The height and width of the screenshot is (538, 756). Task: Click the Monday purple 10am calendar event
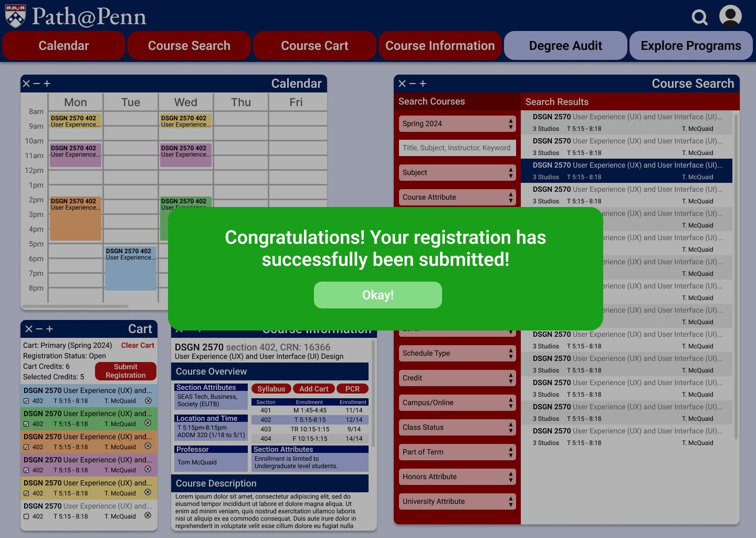tap(76, 155)
